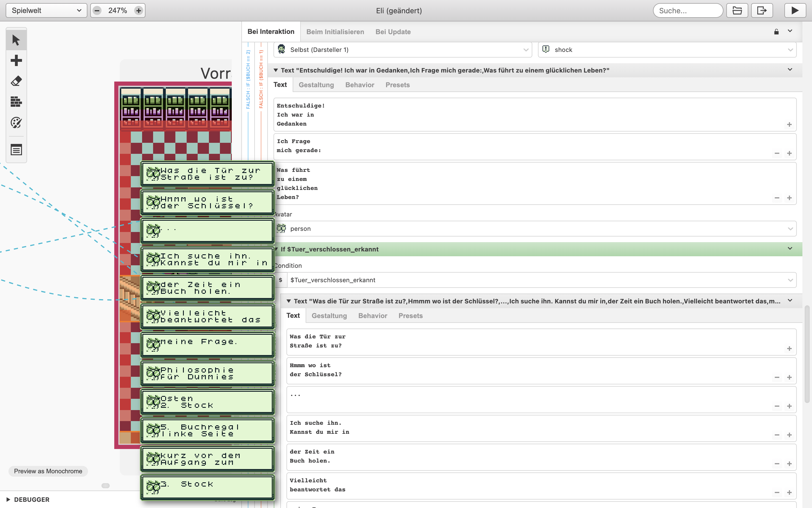
Task: Open project folder icon
Action: coord(737,10)
